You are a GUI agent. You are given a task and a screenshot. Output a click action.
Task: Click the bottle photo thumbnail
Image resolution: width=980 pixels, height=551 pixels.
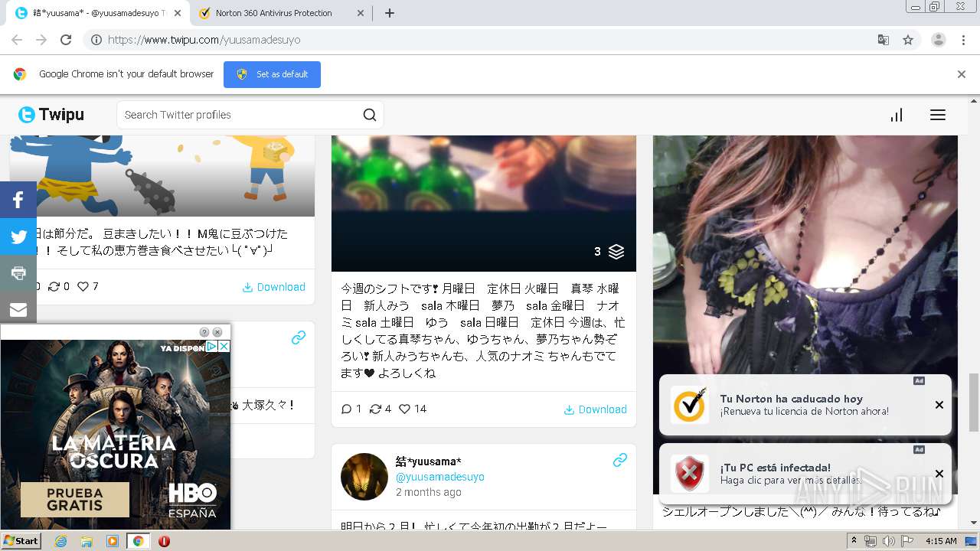tap(484, 204)
